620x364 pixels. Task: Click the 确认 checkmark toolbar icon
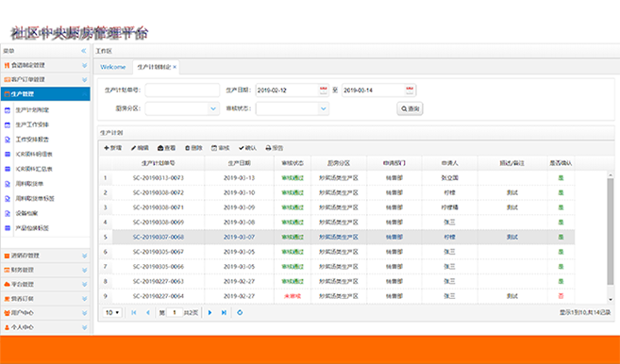(x=242, y=148)
